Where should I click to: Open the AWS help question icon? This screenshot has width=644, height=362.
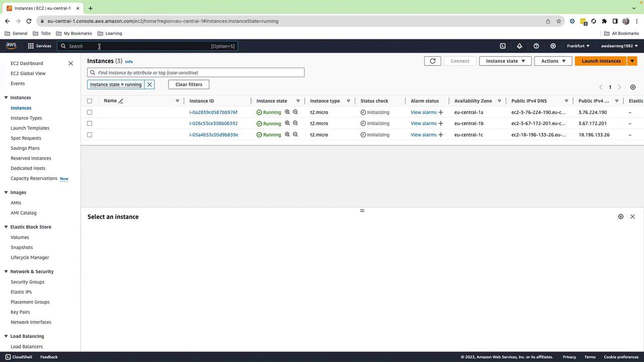pos(536,46)
